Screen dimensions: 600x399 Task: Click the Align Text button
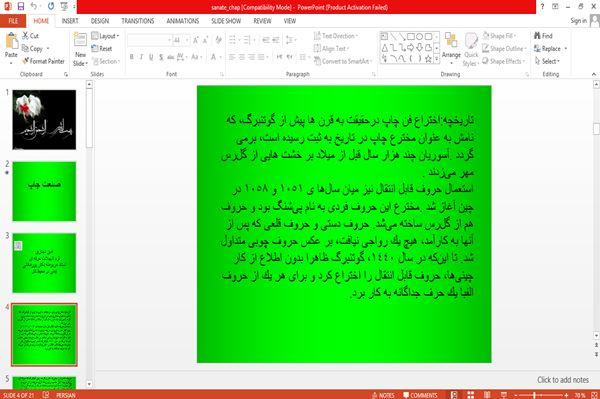[331, 49]
